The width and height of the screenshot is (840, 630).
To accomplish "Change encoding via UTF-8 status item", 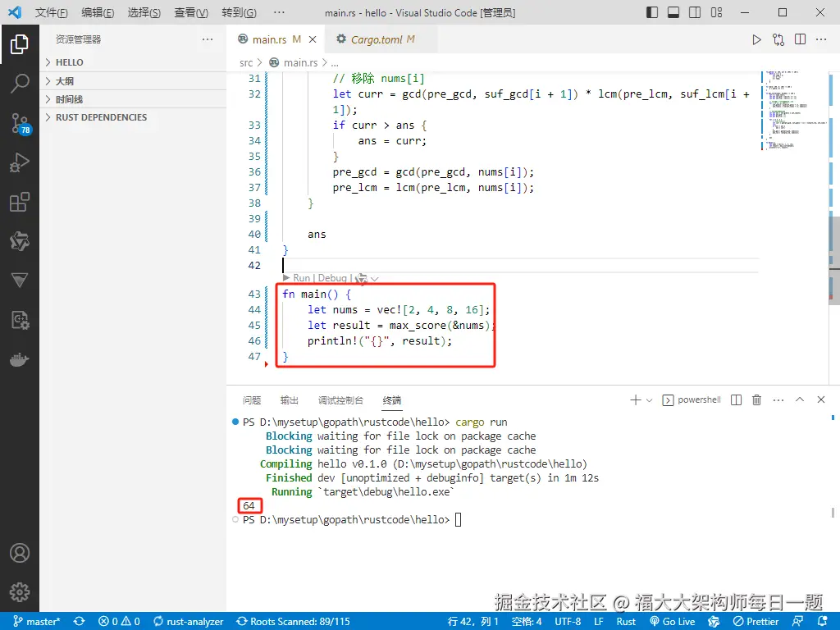I will (x=568, y=622).
